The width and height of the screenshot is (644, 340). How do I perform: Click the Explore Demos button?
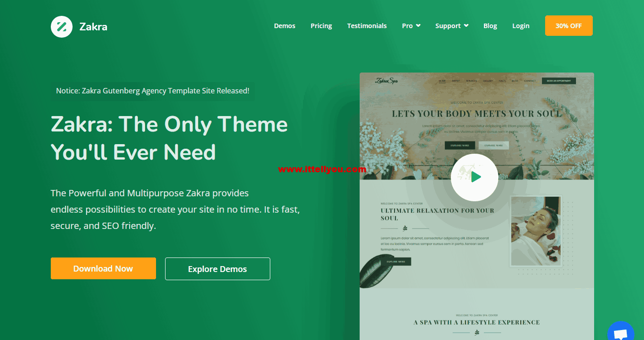[x=218, y=269]
